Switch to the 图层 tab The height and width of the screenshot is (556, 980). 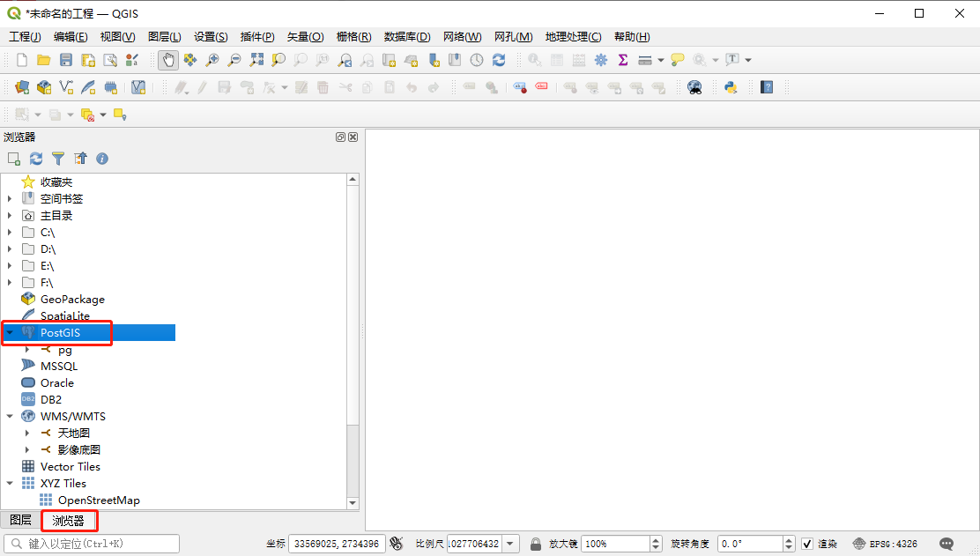click(x=20, y=520)
